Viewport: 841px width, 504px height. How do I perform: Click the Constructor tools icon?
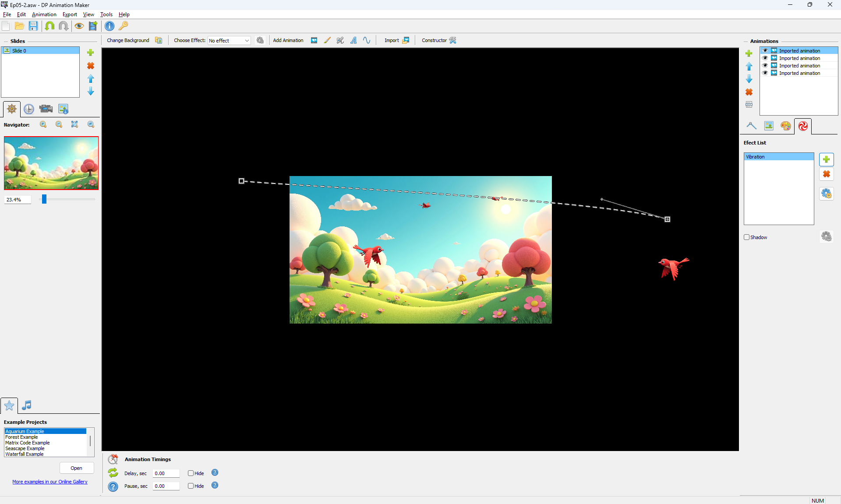[452, 40]
